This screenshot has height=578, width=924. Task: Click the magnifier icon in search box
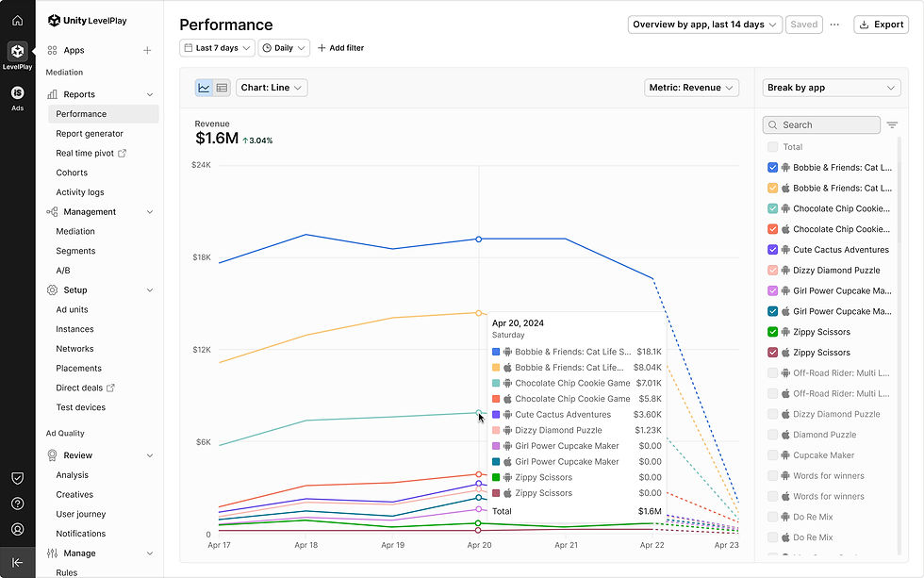773,124
